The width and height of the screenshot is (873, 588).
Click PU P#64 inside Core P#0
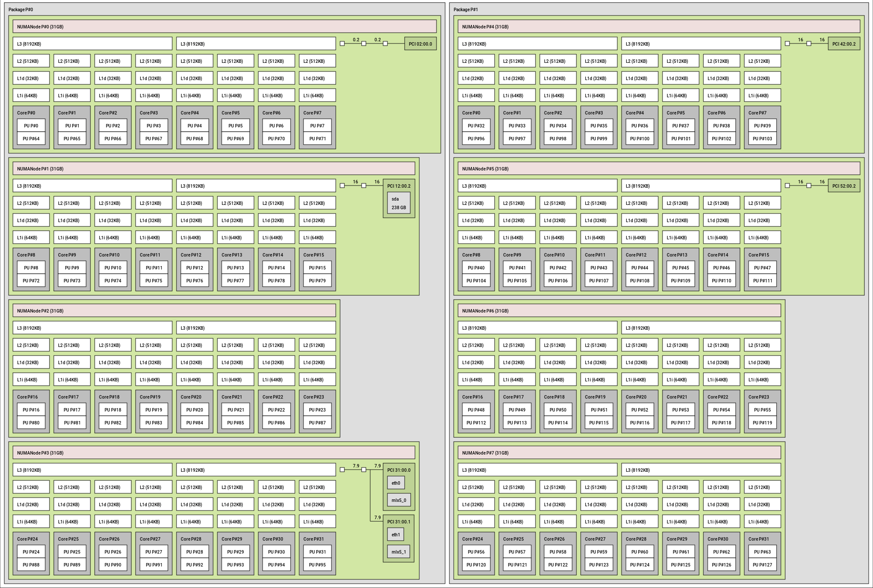[x=31, y=138]
